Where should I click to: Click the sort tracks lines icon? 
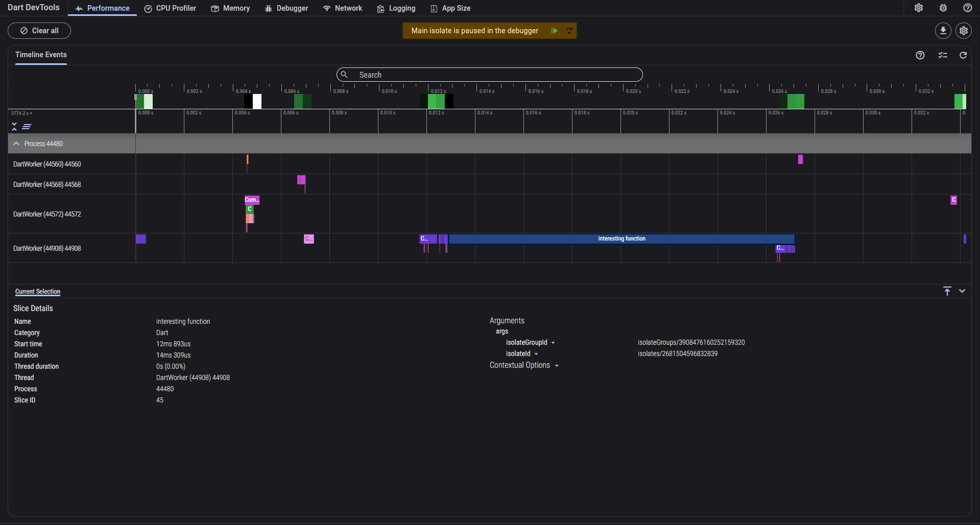tap(27, 127)
